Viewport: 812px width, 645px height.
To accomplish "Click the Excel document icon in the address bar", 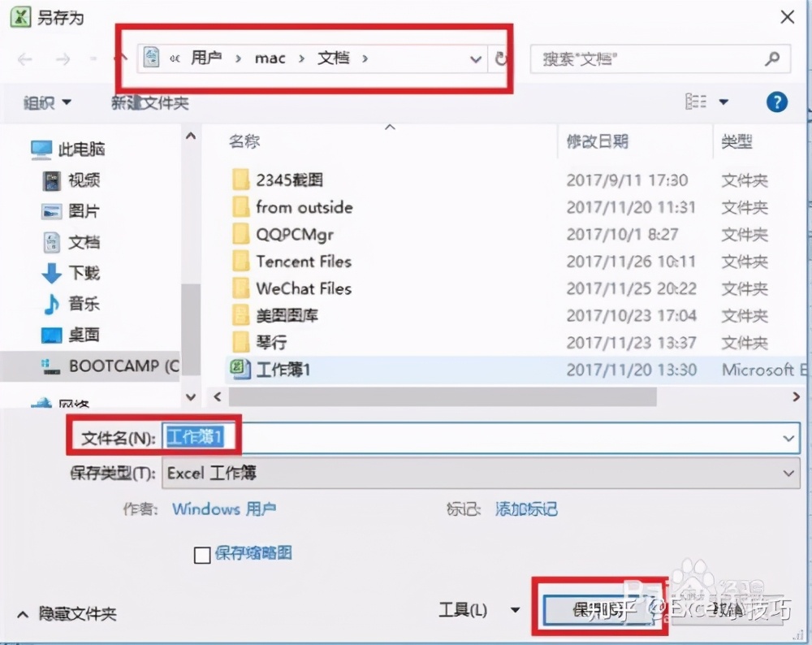I will [151, 58].
